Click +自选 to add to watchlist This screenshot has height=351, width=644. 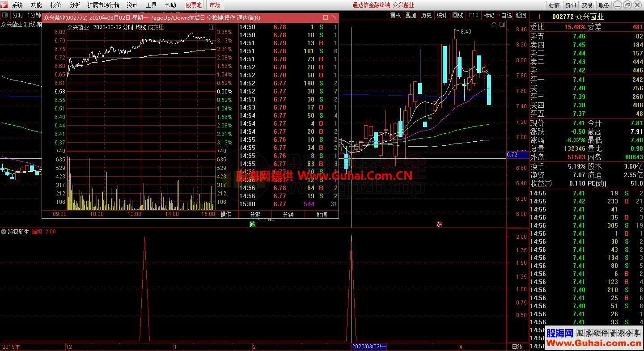click(505, 15)
